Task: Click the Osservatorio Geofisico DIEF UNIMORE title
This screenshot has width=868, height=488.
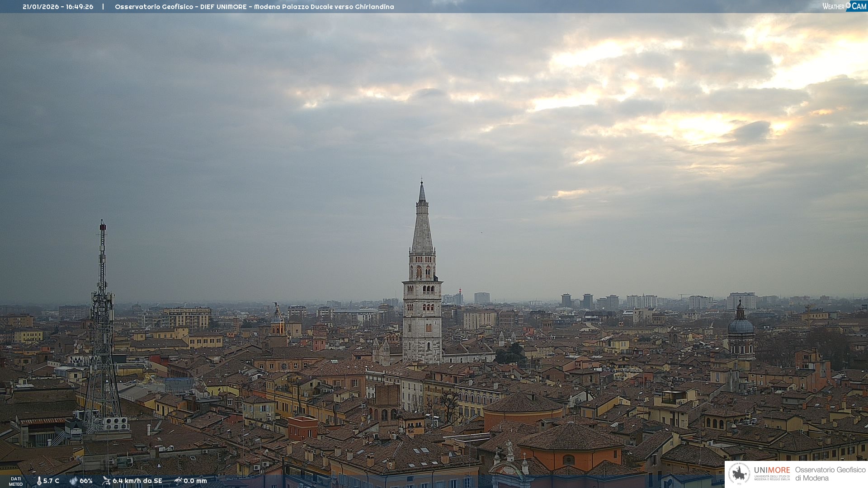Action: click(x=254, y=7)
